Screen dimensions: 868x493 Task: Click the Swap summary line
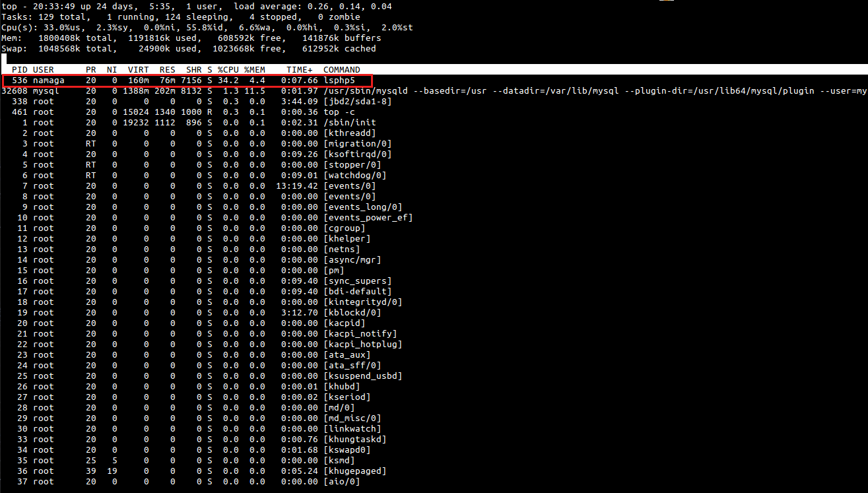pyautogui.click(x=189, y=48)
